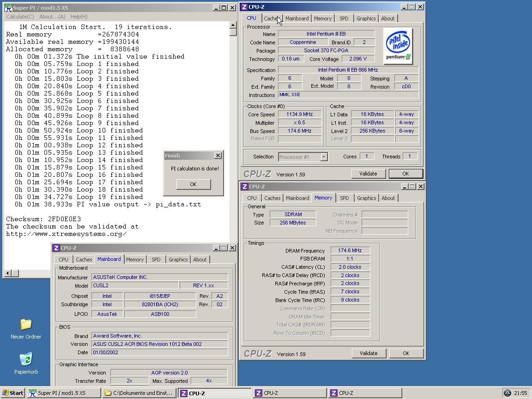The height and width of the screenshot is (399, 532).
Task: Click the Southbridge 82801BA (ICH2) value
Action: [160, 304]
